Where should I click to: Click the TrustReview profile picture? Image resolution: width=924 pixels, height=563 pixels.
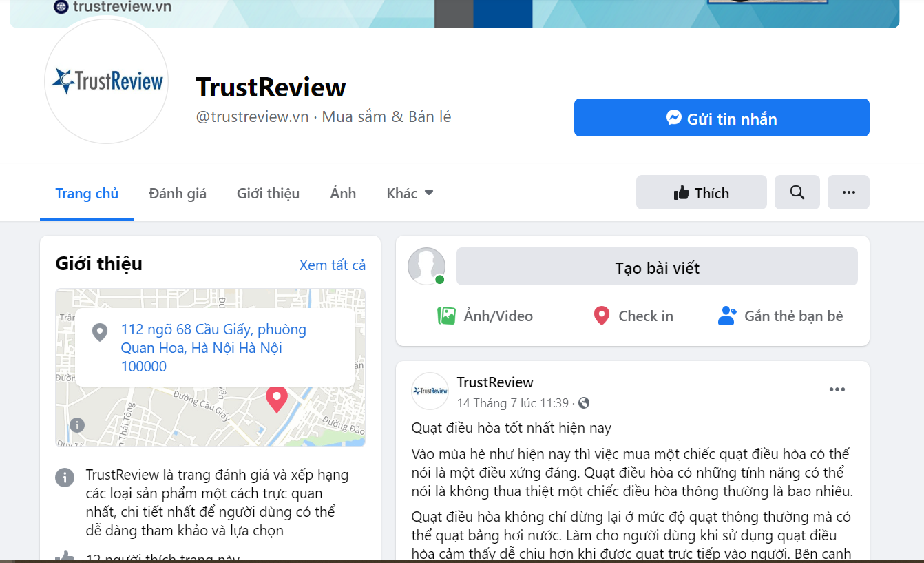point(107,82)
